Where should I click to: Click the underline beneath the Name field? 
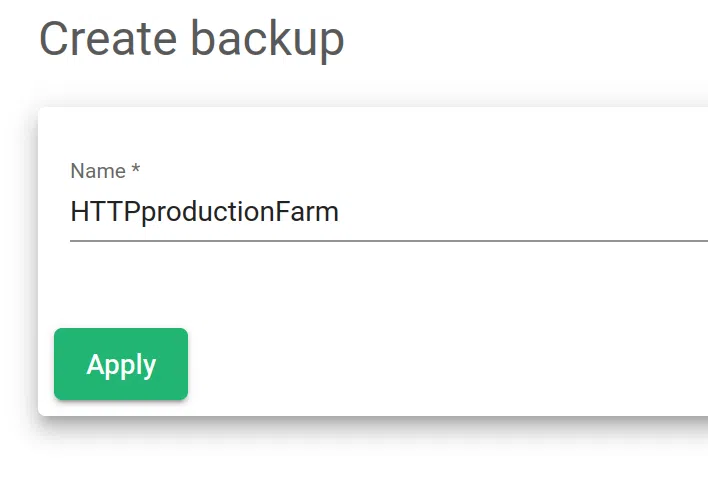pyautogui.click(x=388, y=241)
